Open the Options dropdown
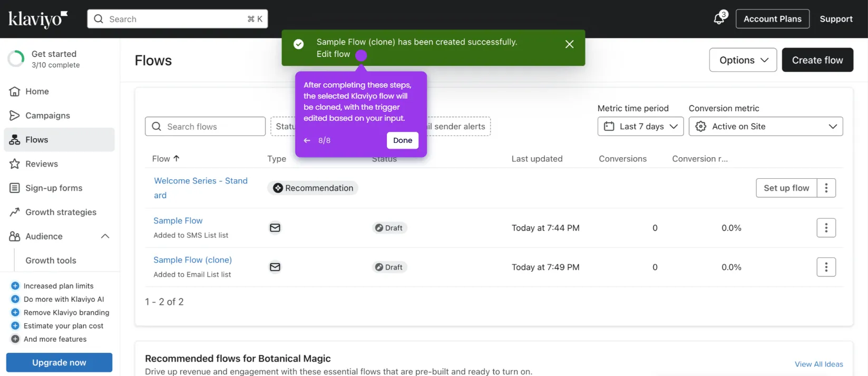 pyautogui.click(x=743, y=60)
